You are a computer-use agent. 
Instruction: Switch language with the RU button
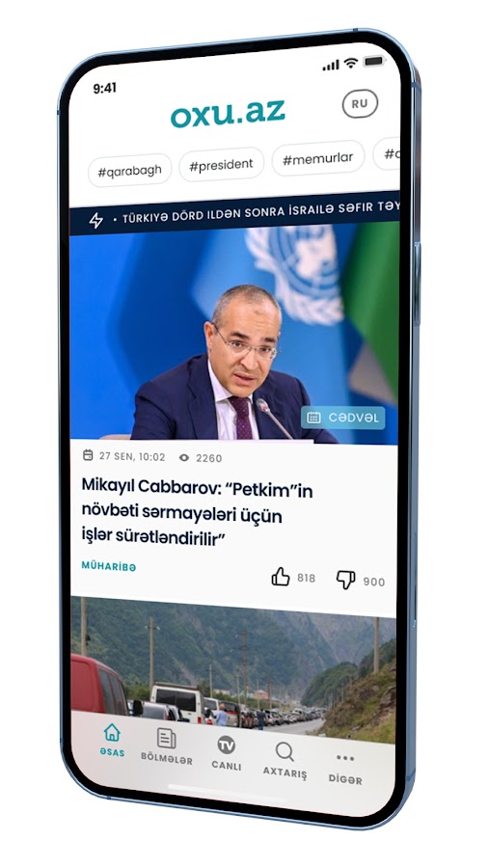(x=360, y=103)
